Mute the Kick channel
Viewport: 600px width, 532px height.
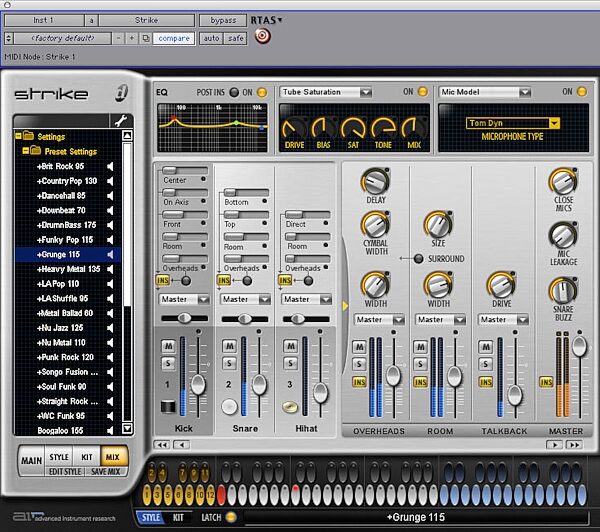point(168,346)
